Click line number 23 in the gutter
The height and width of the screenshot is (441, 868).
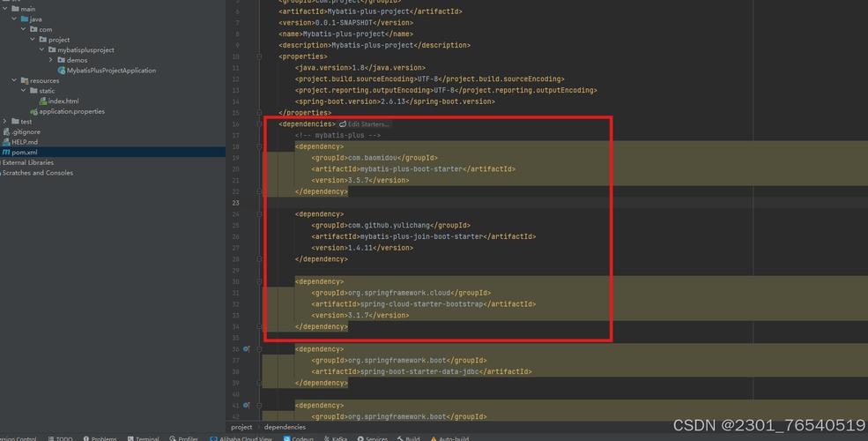[x=236, y=203]
